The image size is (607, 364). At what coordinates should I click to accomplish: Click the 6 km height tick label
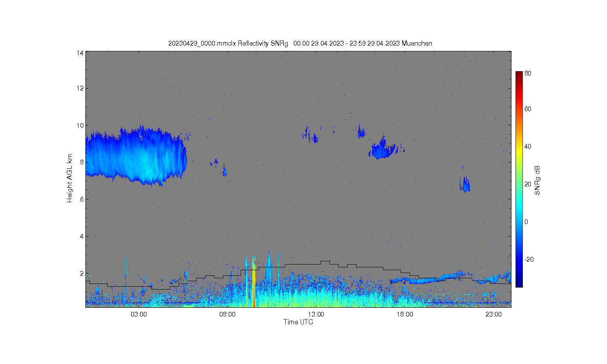pos(82,199)
